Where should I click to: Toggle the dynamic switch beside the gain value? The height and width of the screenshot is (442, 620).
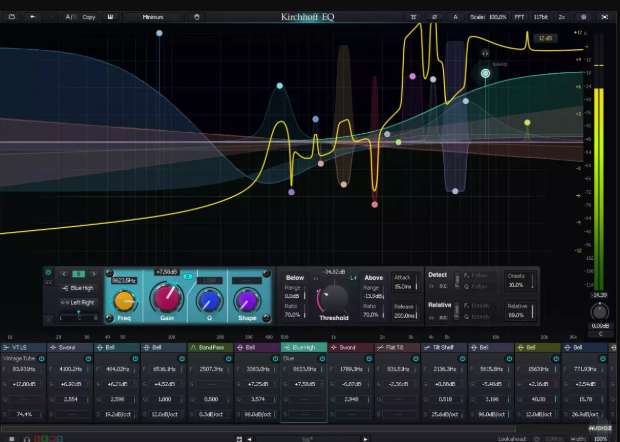(188, 276)
